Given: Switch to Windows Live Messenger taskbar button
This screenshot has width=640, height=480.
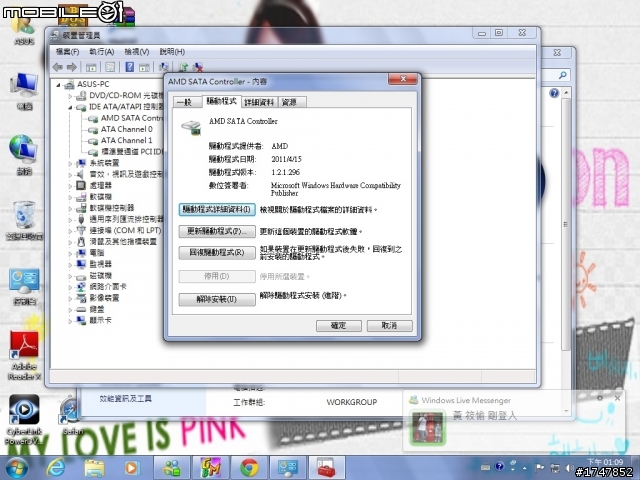Looking at the screenshot, I should (171, 468).
